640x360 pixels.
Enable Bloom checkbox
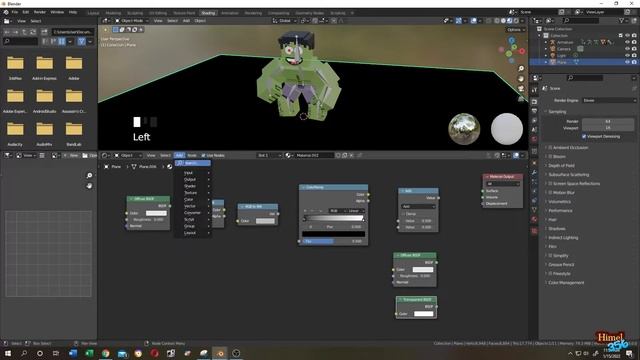click(x=550, y=156)
